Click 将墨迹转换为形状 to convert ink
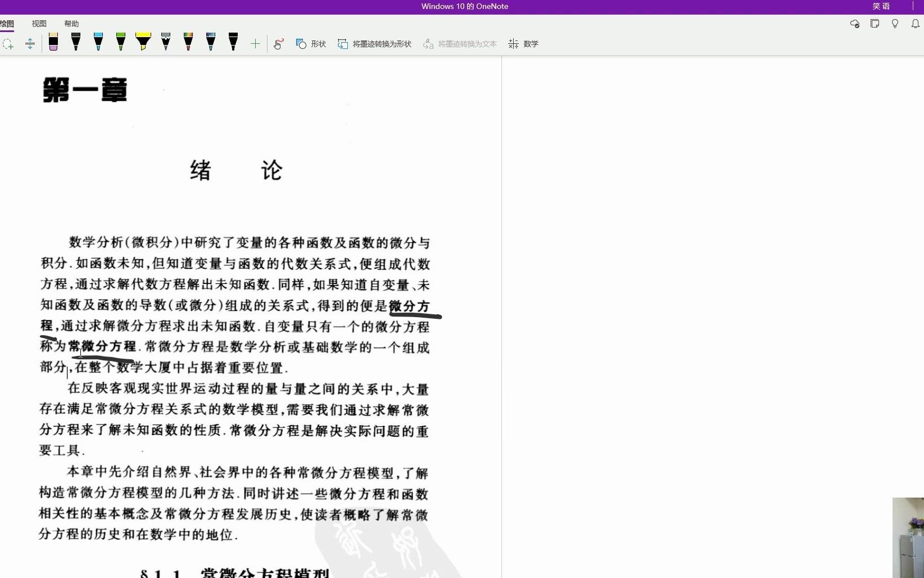 click(373, 44)
